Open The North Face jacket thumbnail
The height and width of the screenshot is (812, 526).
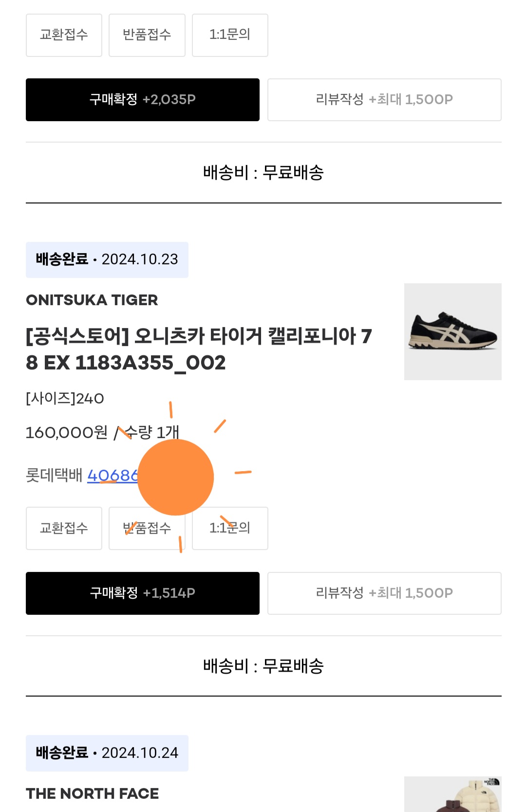pos(452,794)
